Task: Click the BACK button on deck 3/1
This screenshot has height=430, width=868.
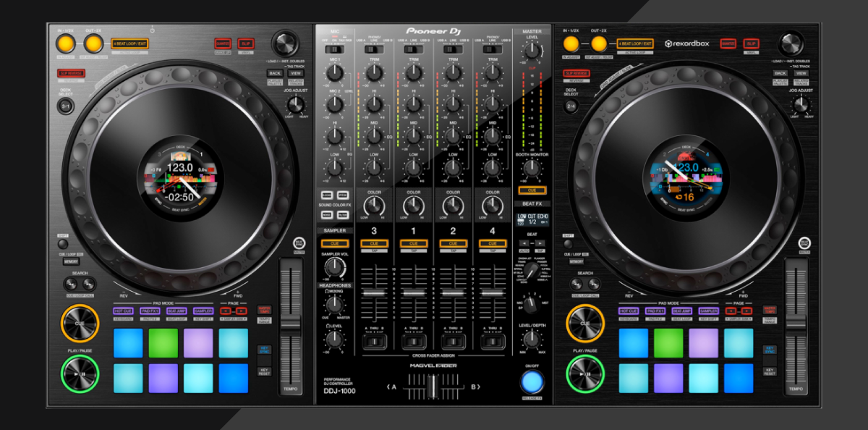Action: [274, 73]
